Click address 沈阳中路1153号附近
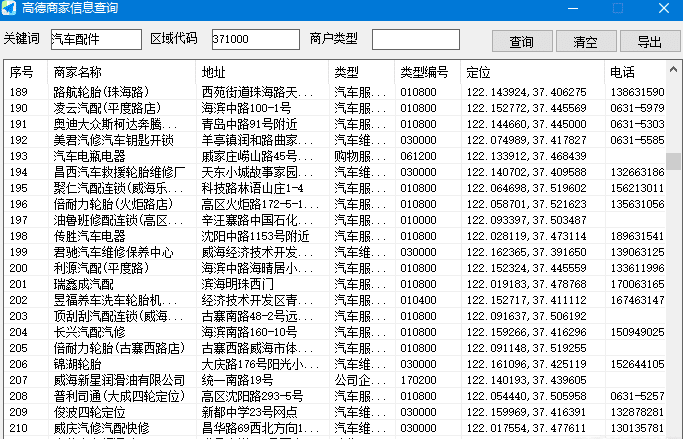 [x=255, y=236]
